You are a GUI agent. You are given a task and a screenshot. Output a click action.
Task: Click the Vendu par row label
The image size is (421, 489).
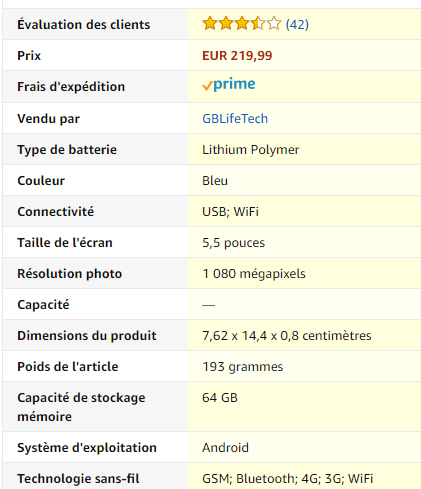(49, 119)
